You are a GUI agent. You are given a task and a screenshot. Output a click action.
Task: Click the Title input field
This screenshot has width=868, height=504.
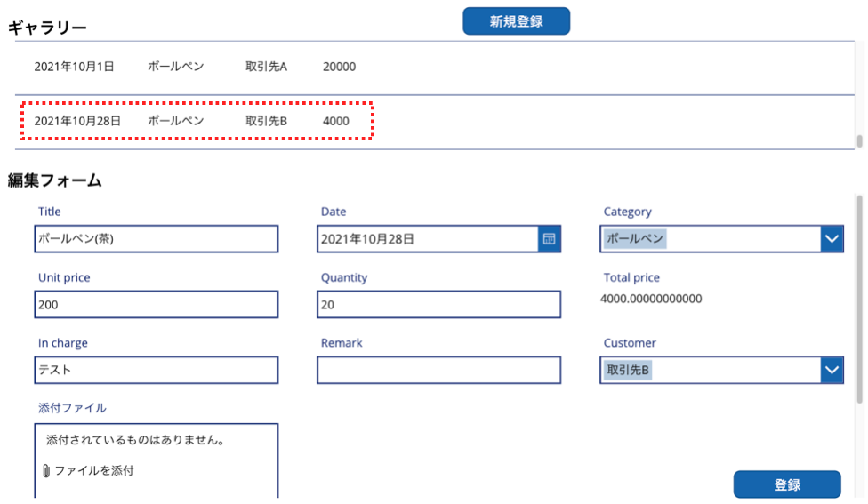(157, 239)
